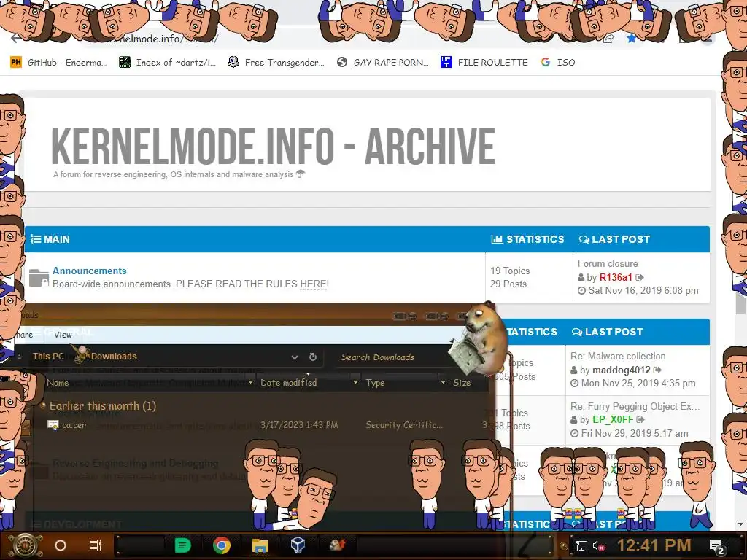747x560 pixels.
Task: Click view-latest-post icon next to maddog4012
Action: click(x=657, y=370)
